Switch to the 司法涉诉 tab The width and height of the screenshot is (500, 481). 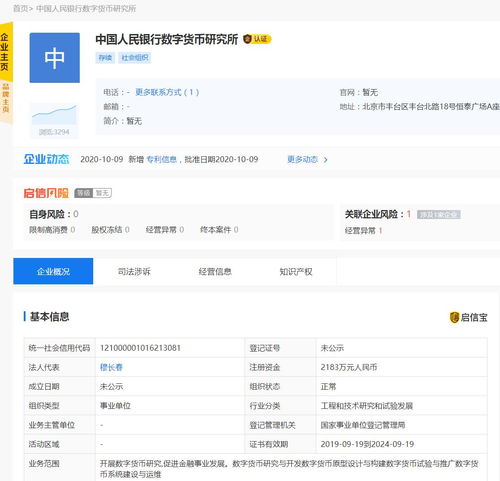point(134,271)
